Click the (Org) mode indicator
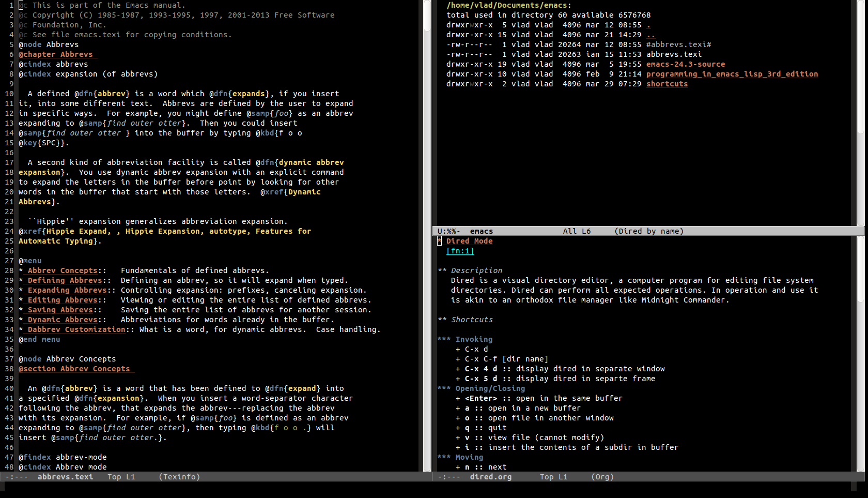The height and width of the screenshot is (498, 868). [x=602, y=477]
